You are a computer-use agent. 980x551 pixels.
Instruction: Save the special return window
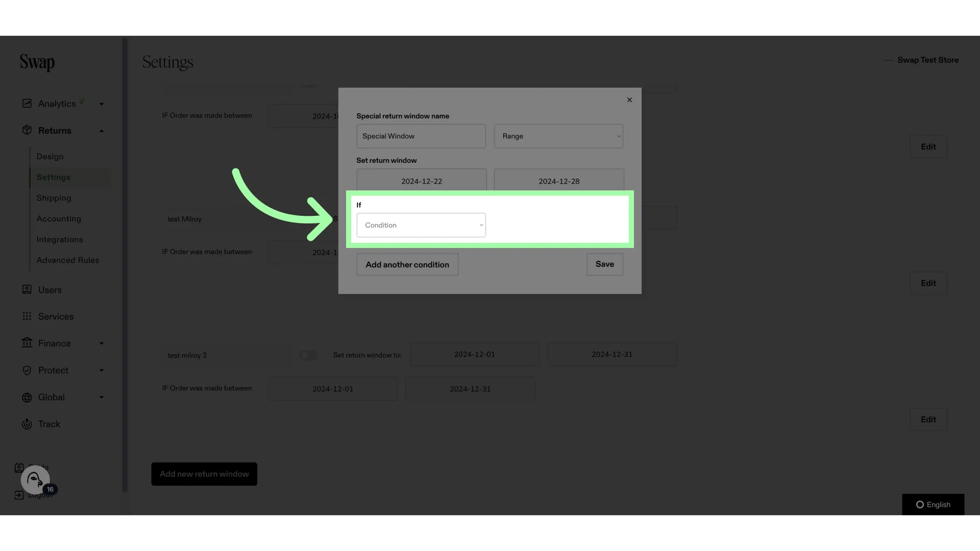point(605,264)
